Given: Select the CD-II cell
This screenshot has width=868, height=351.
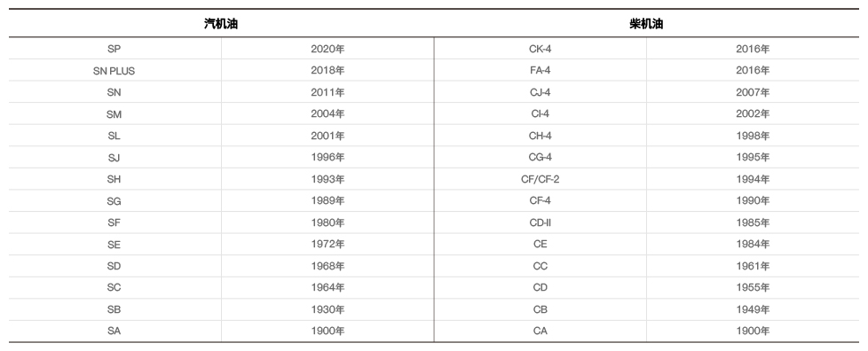Looking at the screenshot, I should pos(541,222).
